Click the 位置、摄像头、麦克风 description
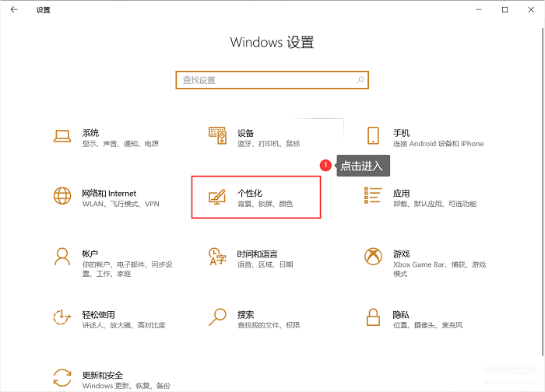545x392 pixels. click(427, 325)
